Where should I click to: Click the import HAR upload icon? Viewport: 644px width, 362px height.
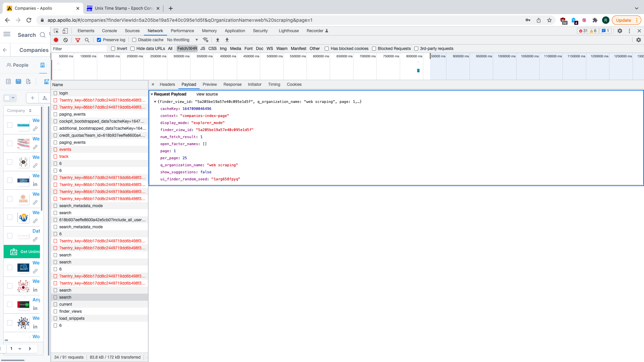218,40
